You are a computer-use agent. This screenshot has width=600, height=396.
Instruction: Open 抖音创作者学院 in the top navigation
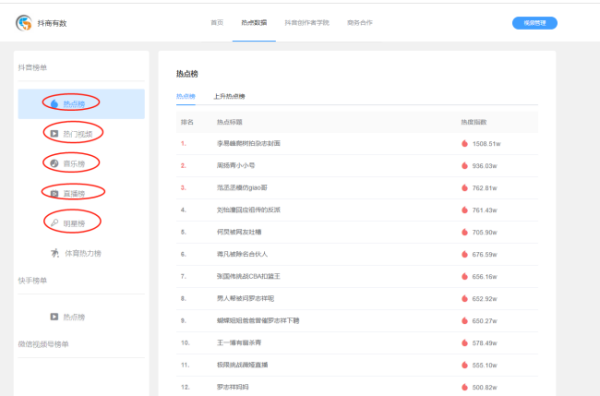pos(307,23)
